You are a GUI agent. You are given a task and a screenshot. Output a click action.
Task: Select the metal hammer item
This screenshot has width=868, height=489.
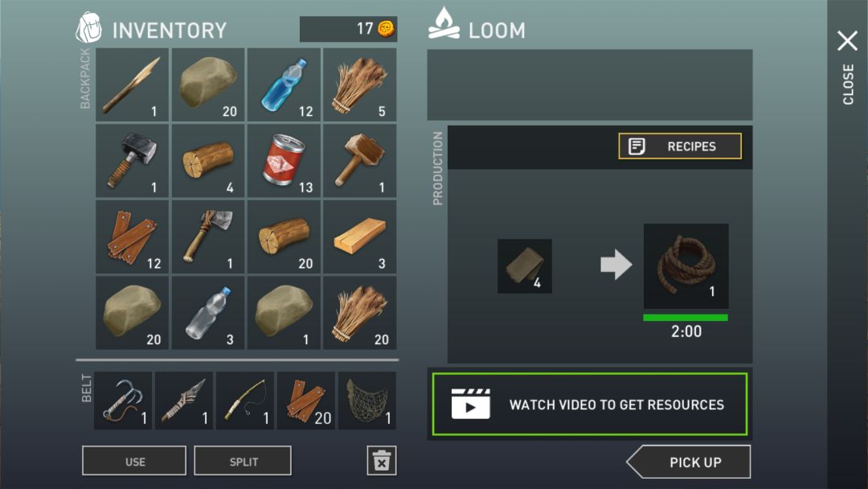(133, 161)
